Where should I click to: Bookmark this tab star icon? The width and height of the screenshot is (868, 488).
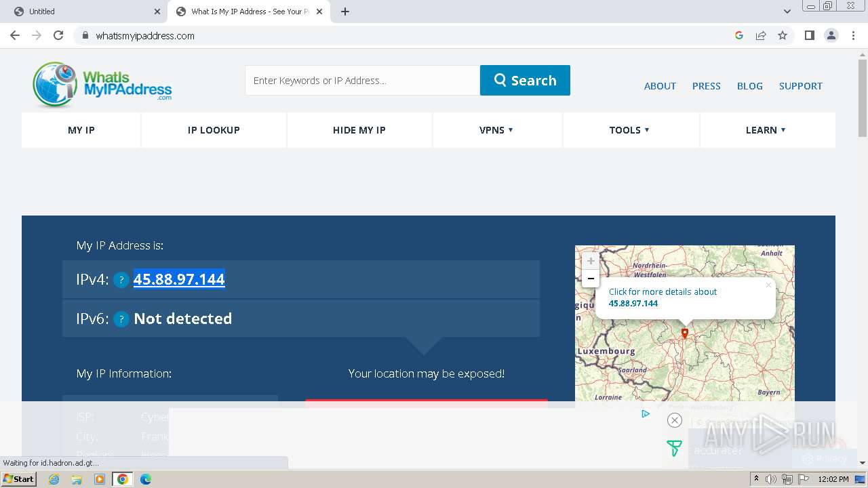tap(783, 35)
